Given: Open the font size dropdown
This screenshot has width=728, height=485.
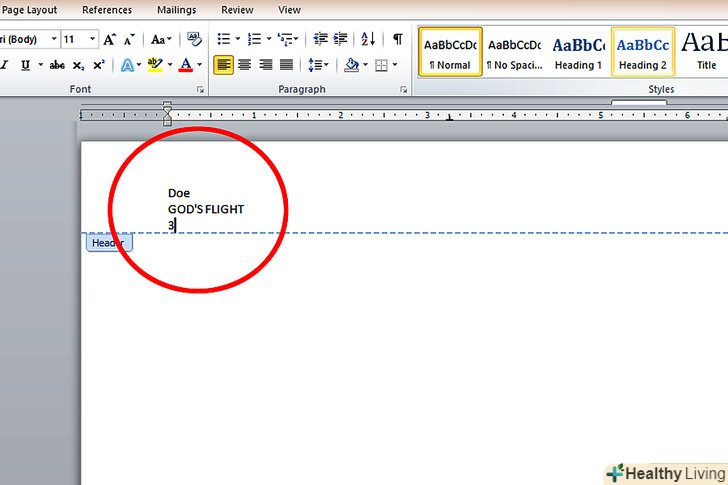Looking at the screenshot, I should point(92,39).
